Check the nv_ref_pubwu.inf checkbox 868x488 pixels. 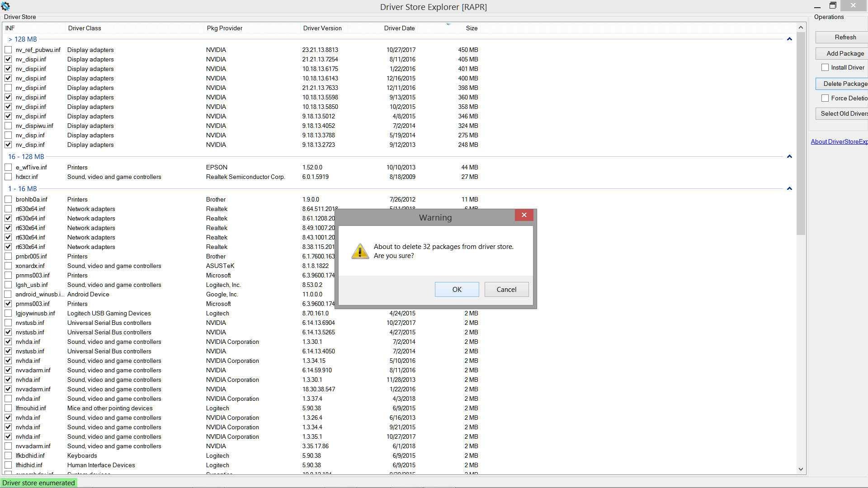coord(8,50)
